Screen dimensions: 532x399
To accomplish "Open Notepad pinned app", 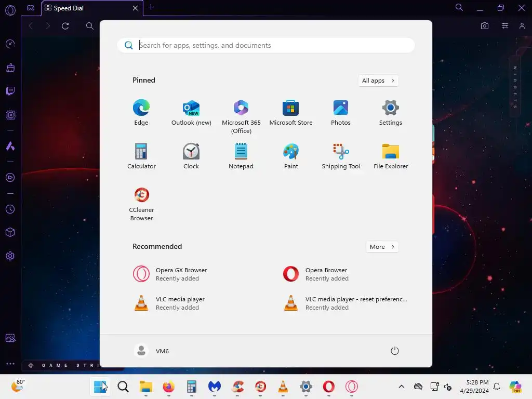I will (x=241, y=156).
